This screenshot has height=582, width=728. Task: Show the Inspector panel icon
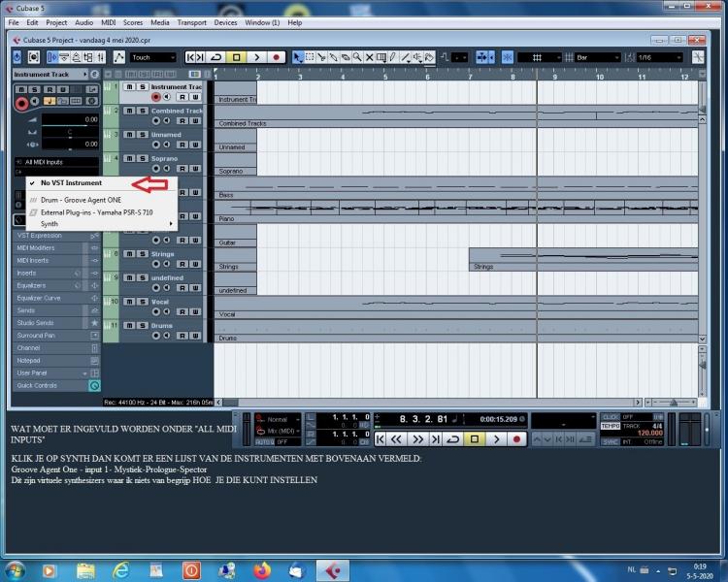pyautogui.click(x=51, y=57)
